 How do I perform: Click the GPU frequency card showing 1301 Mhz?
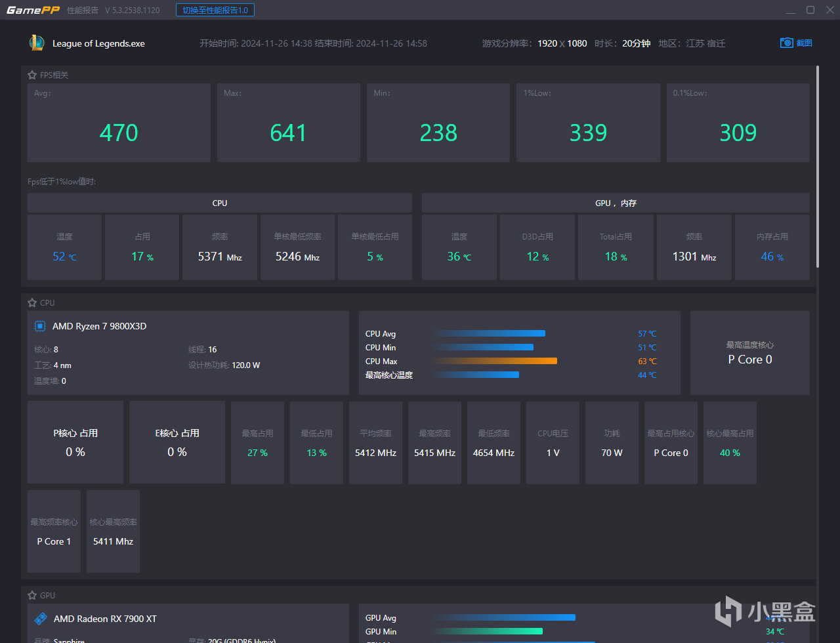pos(694,247)
